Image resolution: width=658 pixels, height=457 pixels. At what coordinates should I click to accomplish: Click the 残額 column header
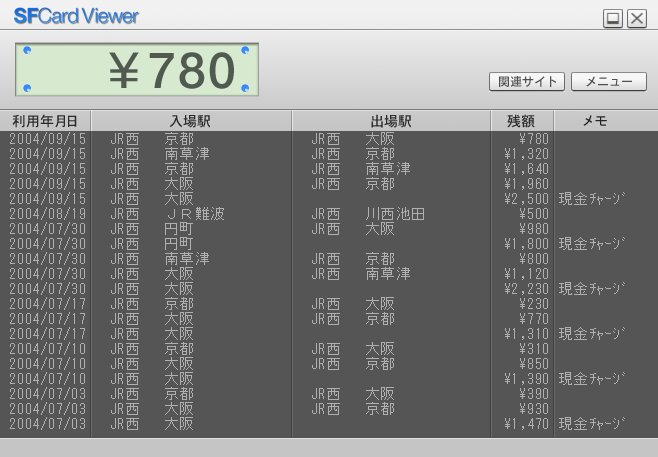coord(521,121)
